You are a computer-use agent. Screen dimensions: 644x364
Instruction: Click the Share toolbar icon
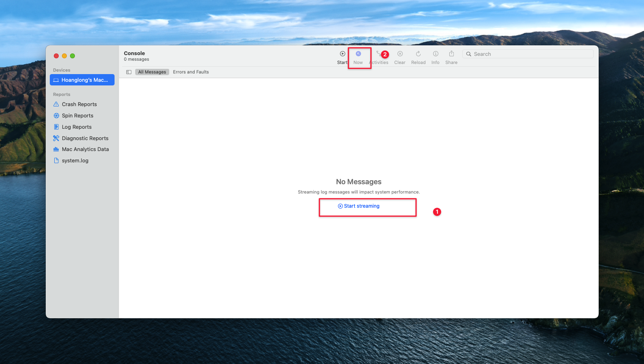(x=451, y=54)
